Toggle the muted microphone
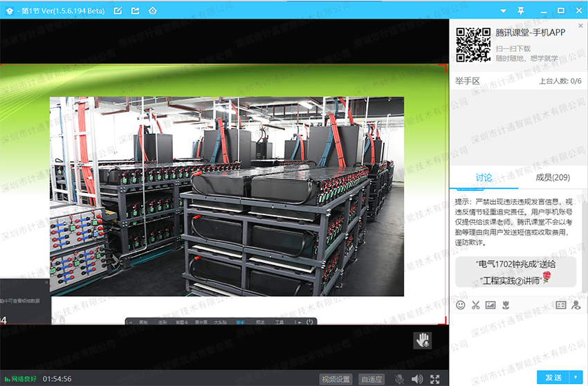Viewport: 588px width, 386px height. pos(400,379)
